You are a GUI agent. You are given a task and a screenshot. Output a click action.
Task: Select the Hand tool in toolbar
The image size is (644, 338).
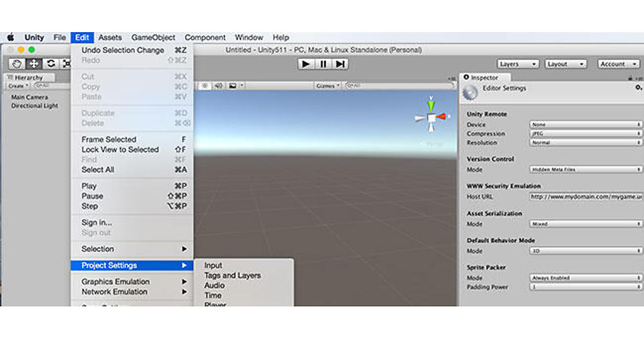pyautogui.click(x=17, y=64)
